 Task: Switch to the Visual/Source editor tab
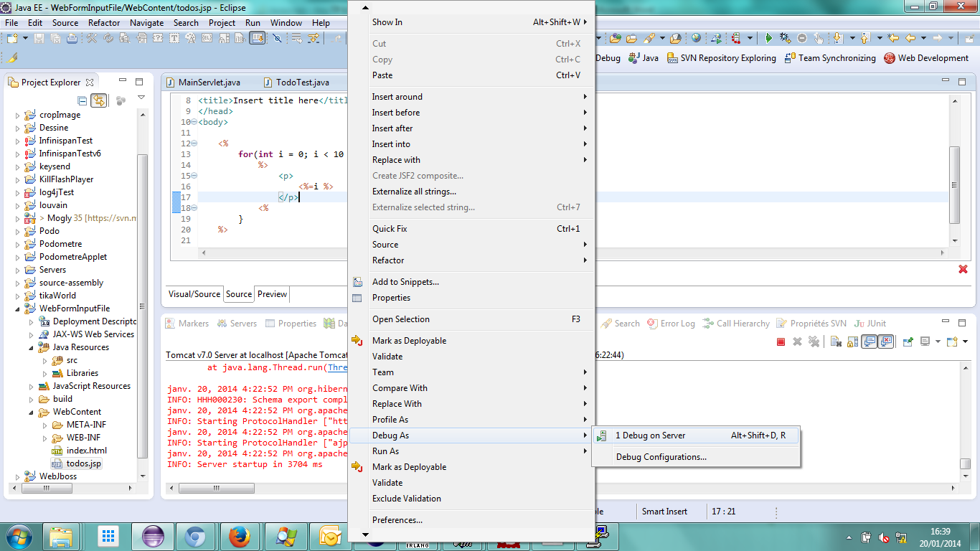pyautogui.click(x=194, y=294)
